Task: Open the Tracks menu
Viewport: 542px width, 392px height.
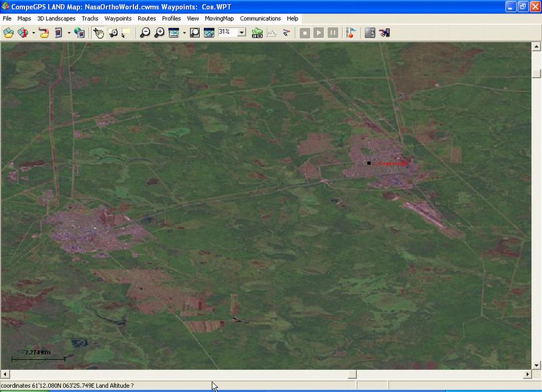Action: tap(90, 18)
